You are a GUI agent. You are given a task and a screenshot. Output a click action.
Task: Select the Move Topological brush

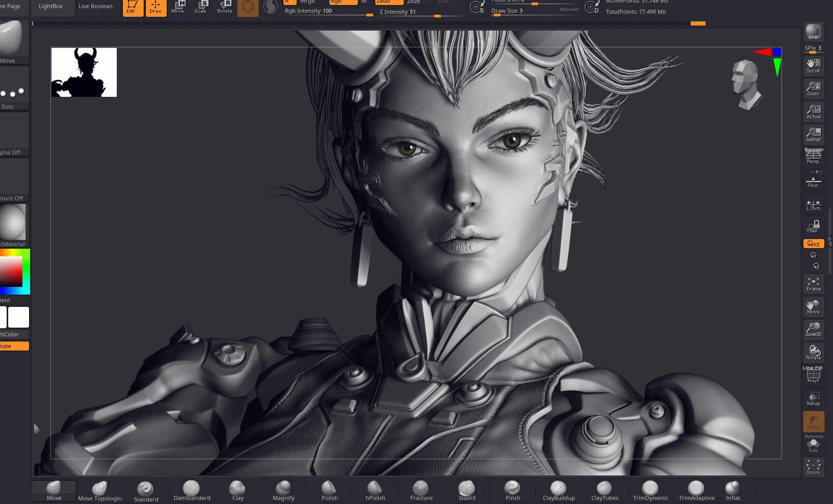[x=100, y=491]
